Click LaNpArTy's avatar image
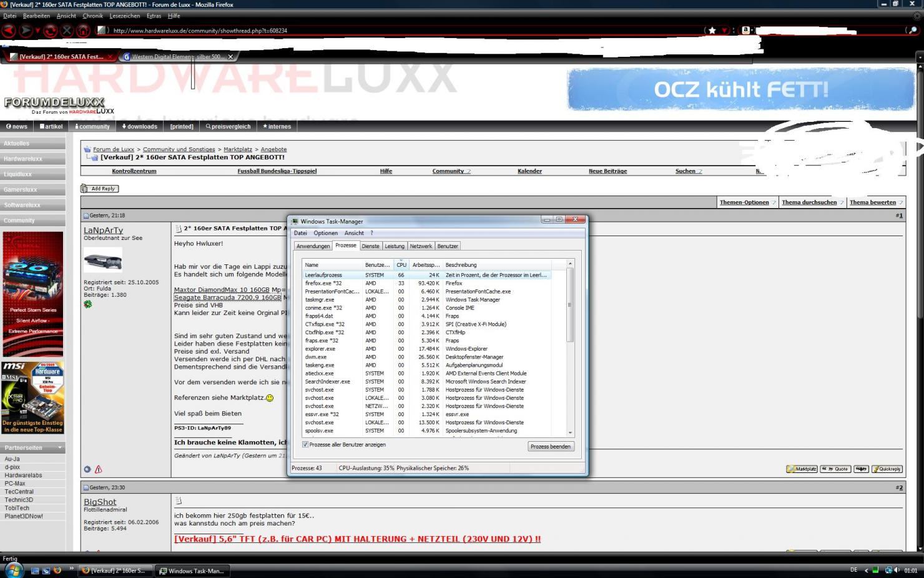Image resolution: width=924 pixels, height=578 pixels. (103, 260)
